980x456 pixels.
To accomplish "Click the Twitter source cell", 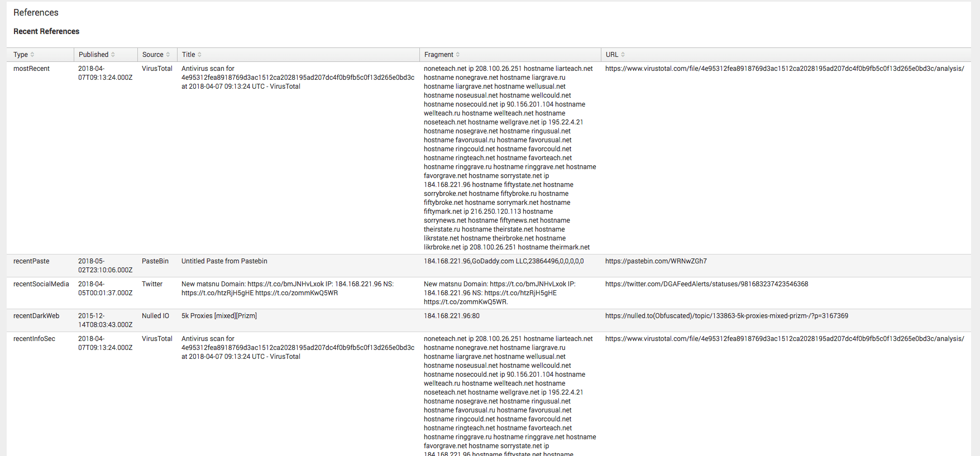I will [x=152, y=284].
